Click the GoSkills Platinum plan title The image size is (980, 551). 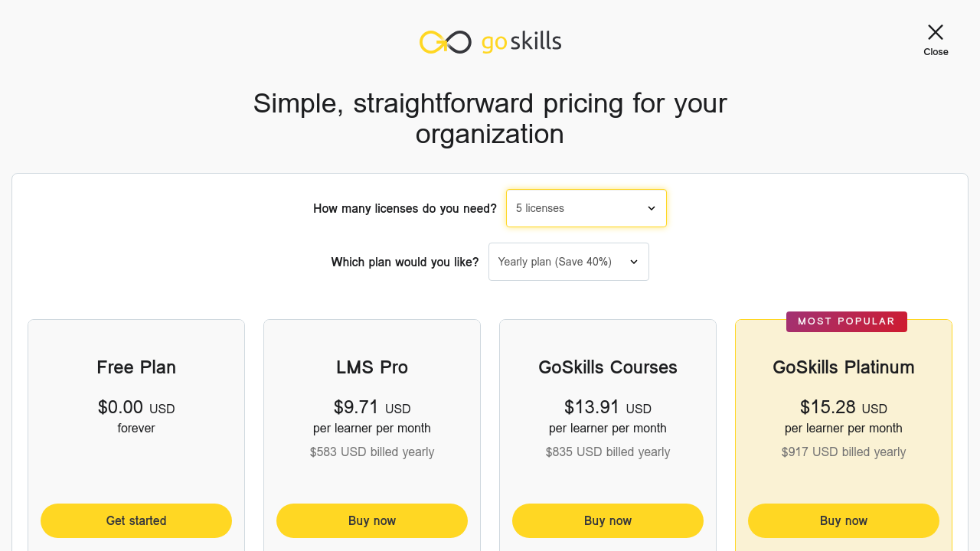coord(844,367)
